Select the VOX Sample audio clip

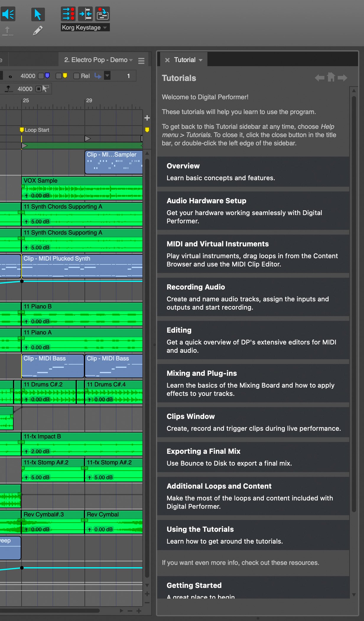tap(82, 188)
